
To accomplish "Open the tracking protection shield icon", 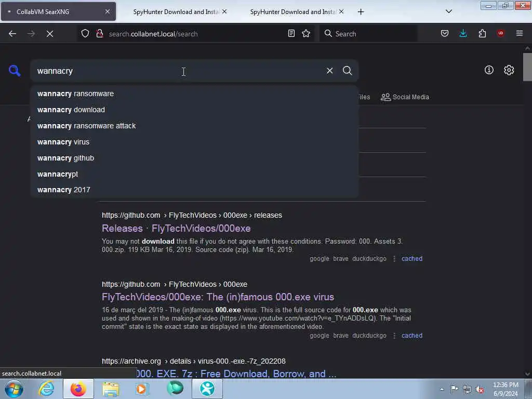I will [x=85, y=34].
